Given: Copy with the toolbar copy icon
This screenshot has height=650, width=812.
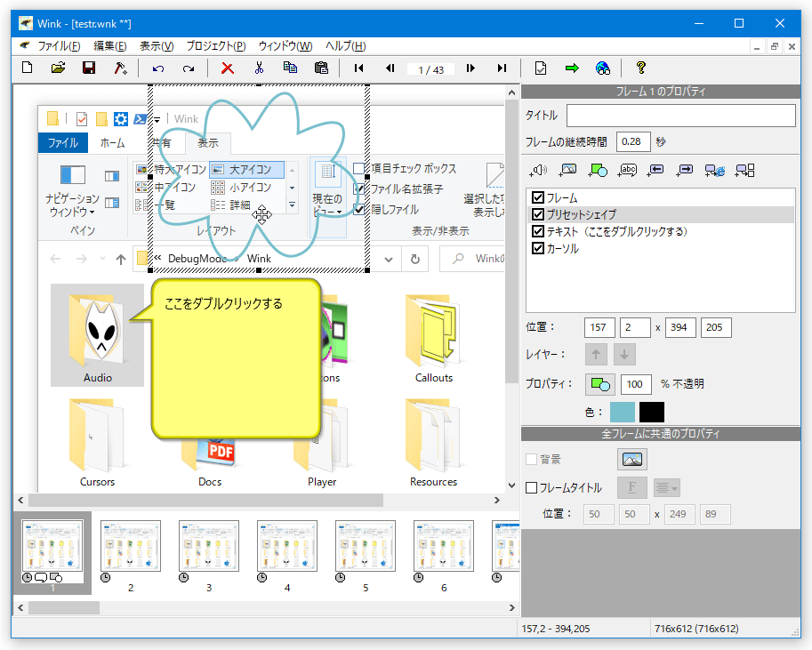Looking at the screenshot, I should click(290, 68).
